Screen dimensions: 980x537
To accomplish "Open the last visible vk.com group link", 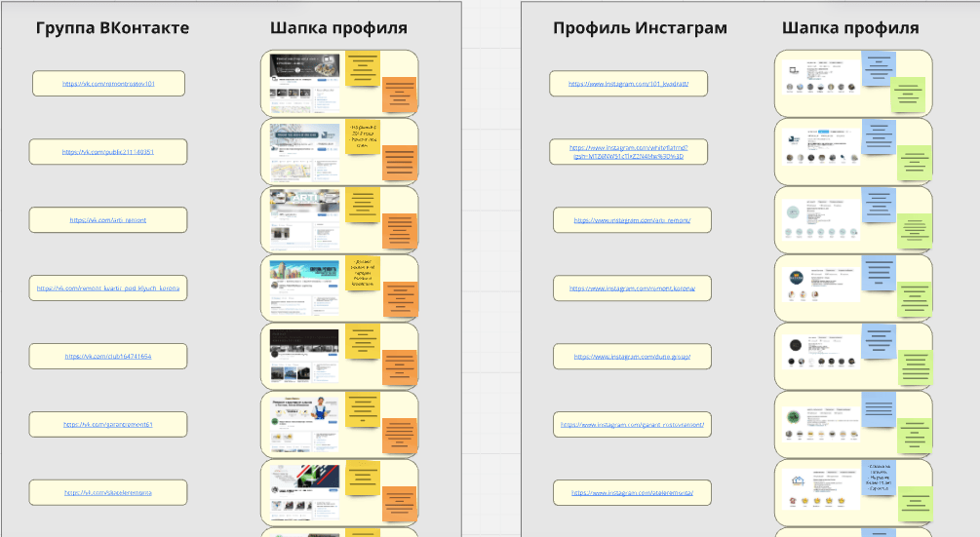I will 108,492.
